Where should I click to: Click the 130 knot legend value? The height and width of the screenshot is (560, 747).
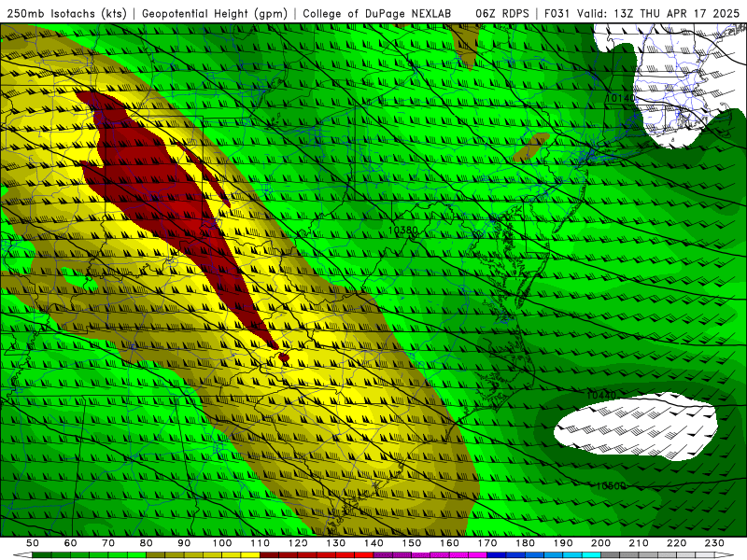336,543
